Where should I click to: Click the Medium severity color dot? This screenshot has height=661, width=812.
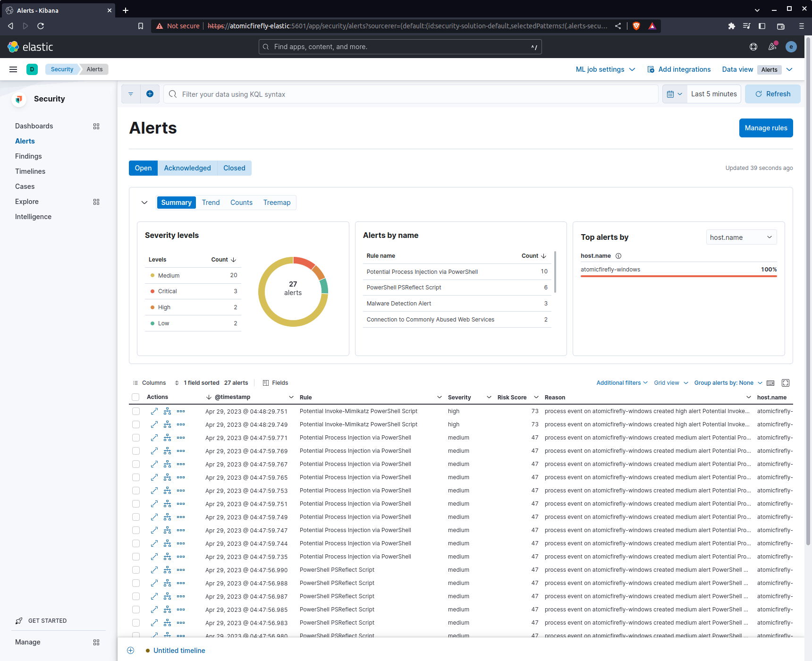(152, 275)
